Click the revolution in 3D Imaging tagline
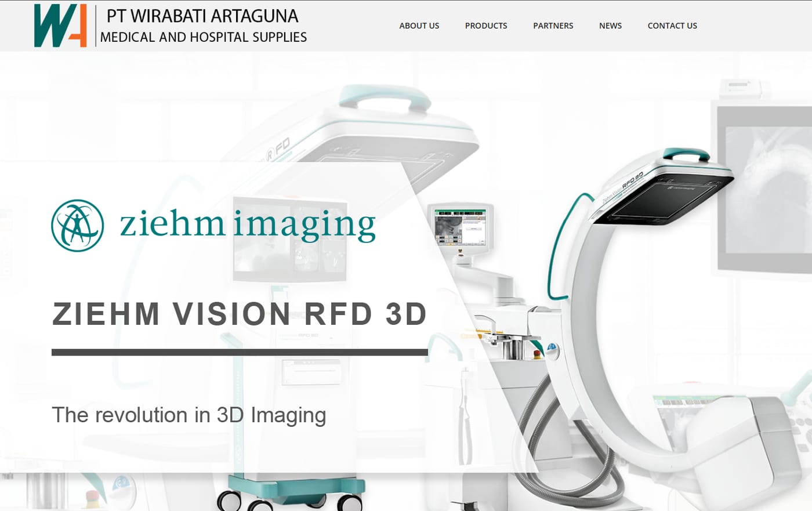Viewport: 812px width, 511px height. (x=189, y=415)
